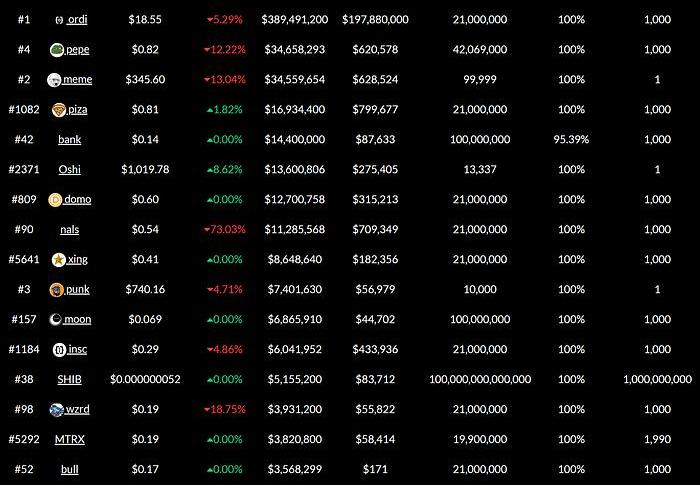700x485 pixels.
Task: Open the bank token link
Action: pos(70,139)
